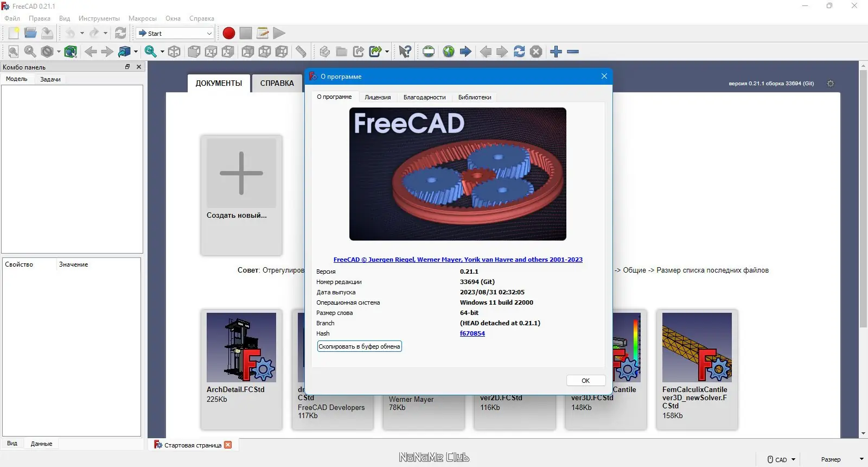Viewport: 868px width, 467px height.
Task: Set web URL with the globe-bar icon
Action: (x=429, y=52)
